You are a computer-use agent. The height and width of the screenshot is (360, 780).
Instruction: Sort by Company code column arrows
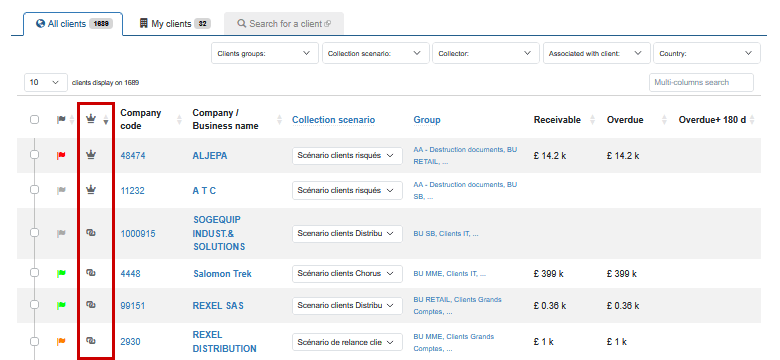click(180, 119)
